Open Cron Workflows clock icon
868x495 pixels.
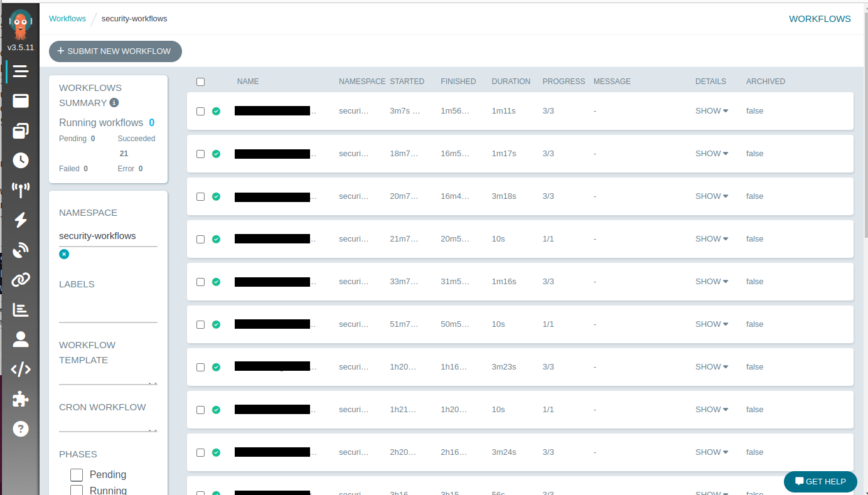click(21, 161)
